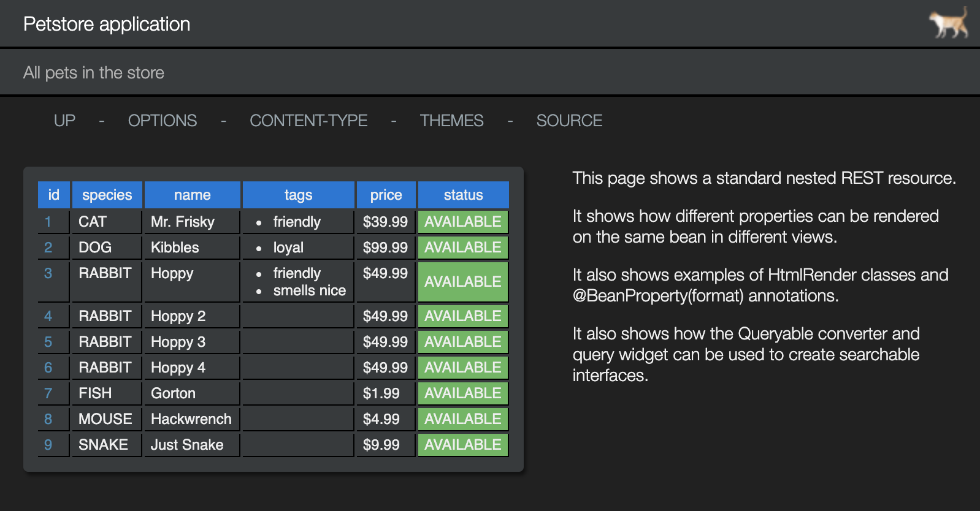980x511 pixels.
Task: Open pet id 9 link
Action: point(48,445)
